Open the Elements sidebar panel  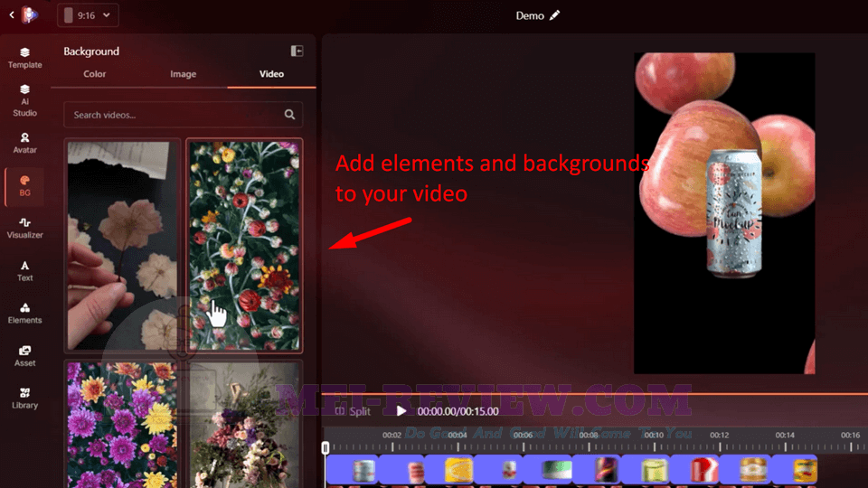click(x=25, y=314)
